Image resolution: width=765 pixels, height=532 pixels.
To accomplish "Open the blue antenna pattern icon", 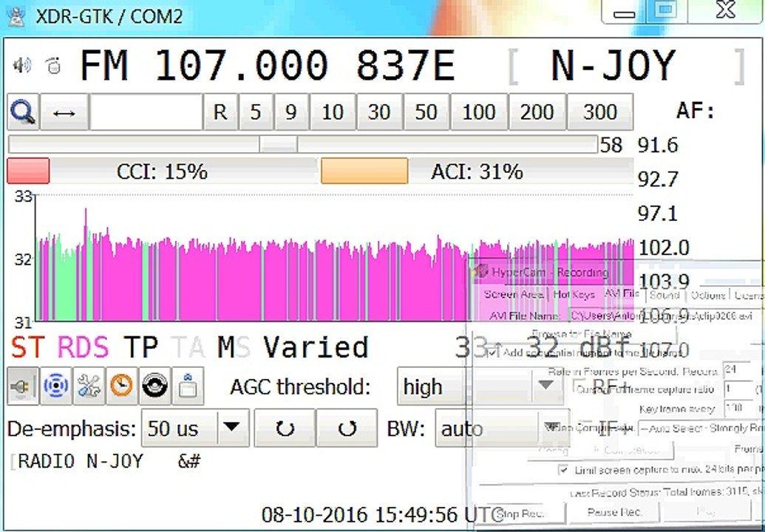I will click(x=55, y=386).
